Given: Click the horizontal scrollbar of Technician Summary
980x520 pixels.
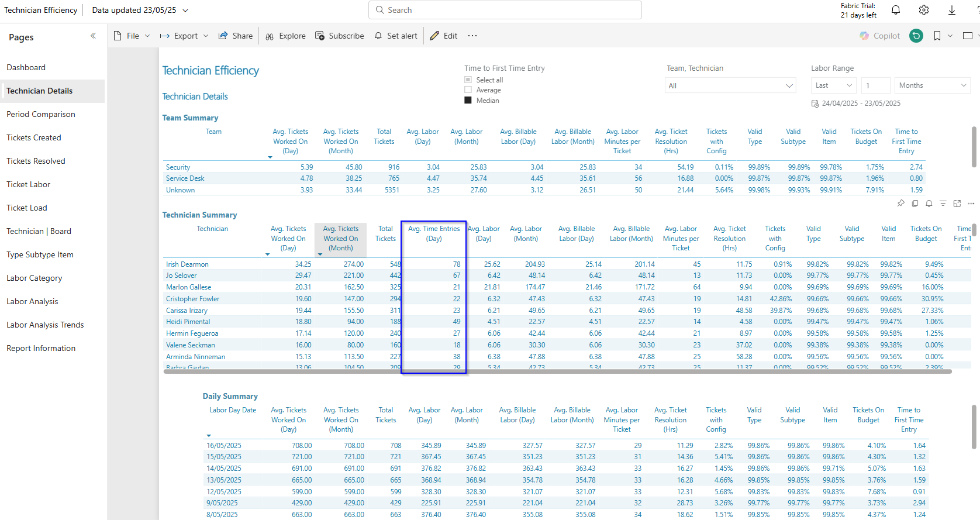Looking at the screenshot, I should 557,371.
